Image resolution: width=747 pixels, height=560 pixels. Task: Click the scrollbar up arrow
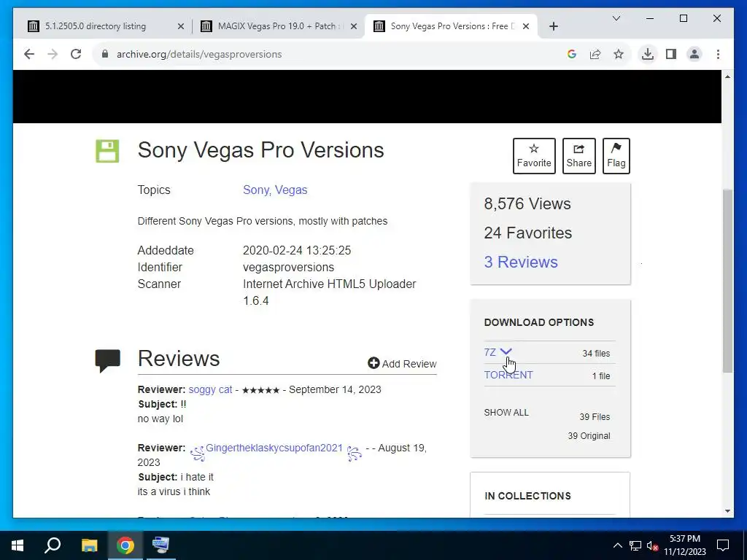tap(727, 77)
